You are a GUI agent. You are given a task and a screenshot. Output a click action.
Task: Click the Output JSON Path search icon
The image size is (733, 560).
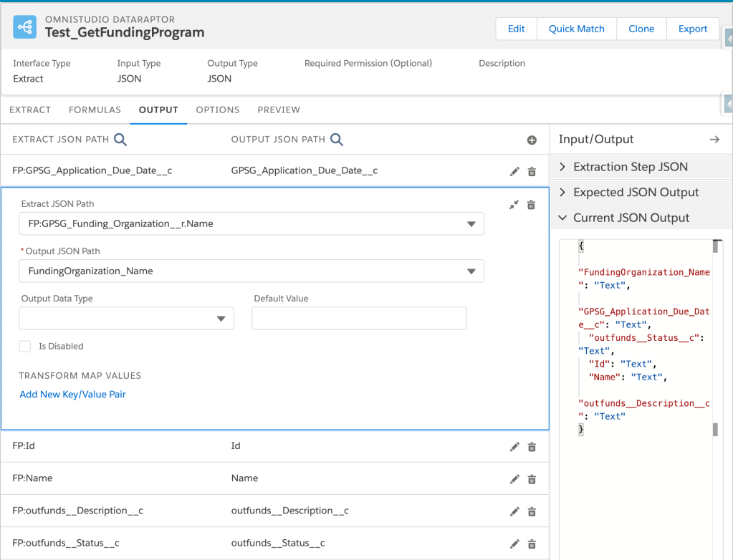(x=335, y=140)
